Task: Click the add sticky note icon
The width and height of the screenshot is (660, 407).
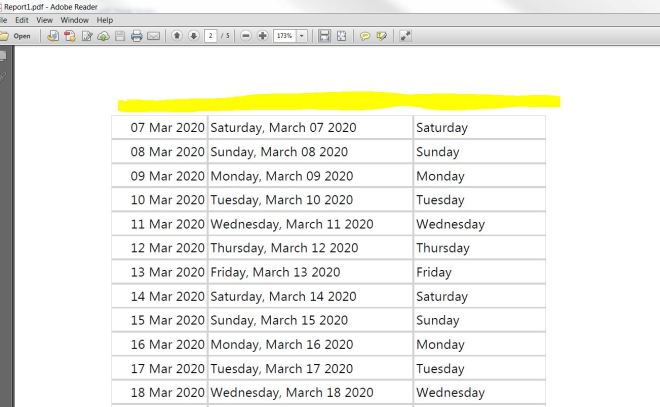Action: tap(364, 35)
